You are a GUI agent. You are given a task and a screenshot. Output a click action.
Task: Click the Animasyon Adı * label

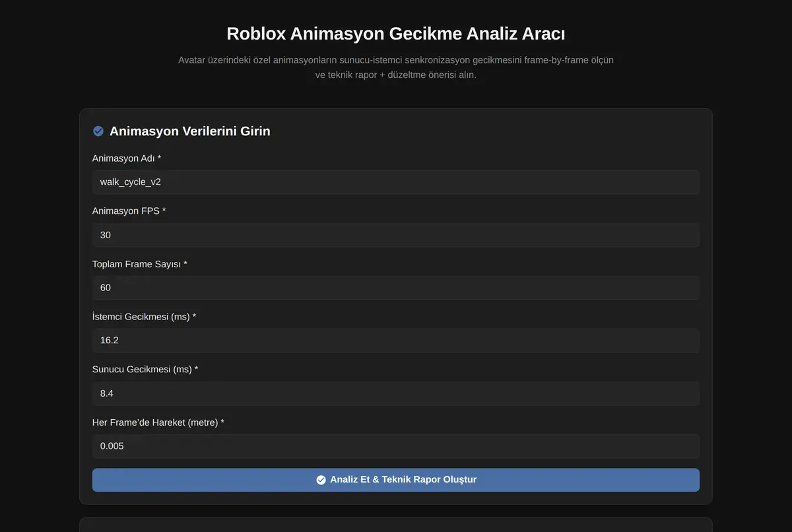coord(127,158)
